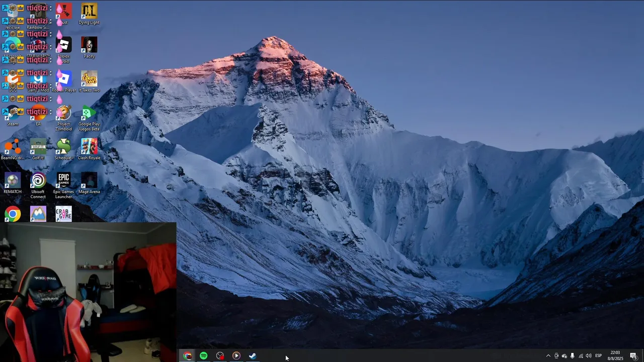
Task: Open Ubisoft Connect from the desktop
Action: (38, 185)
